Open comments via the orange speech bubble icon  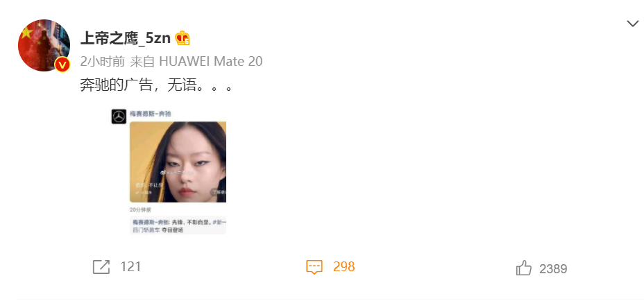pos(314,267)
